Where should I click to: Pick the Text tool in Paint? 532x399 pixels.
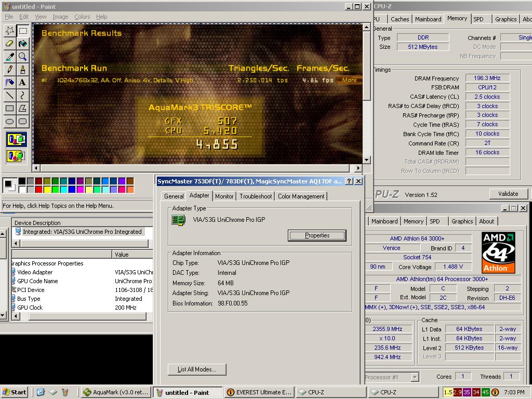(x=23, y=83)
